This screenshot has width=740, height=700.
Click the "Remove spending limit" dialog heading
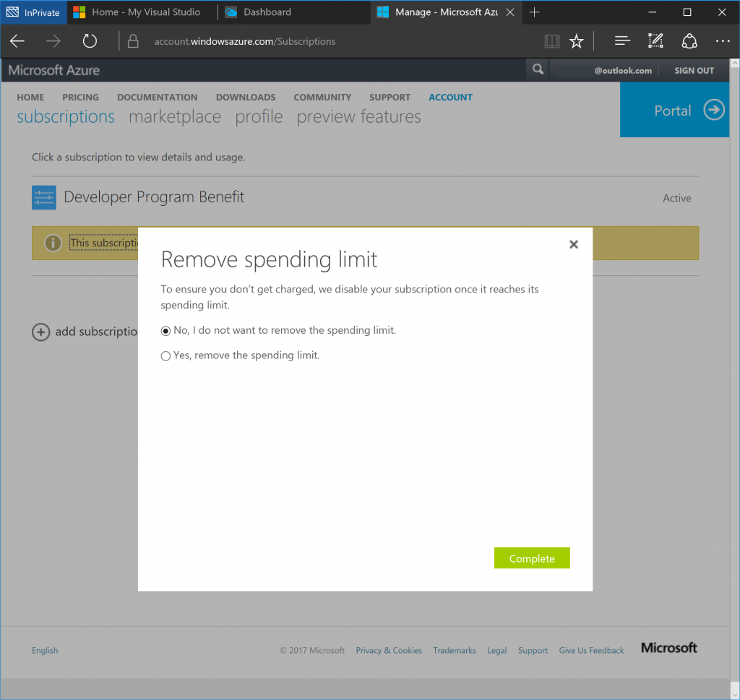pos(269,259)
